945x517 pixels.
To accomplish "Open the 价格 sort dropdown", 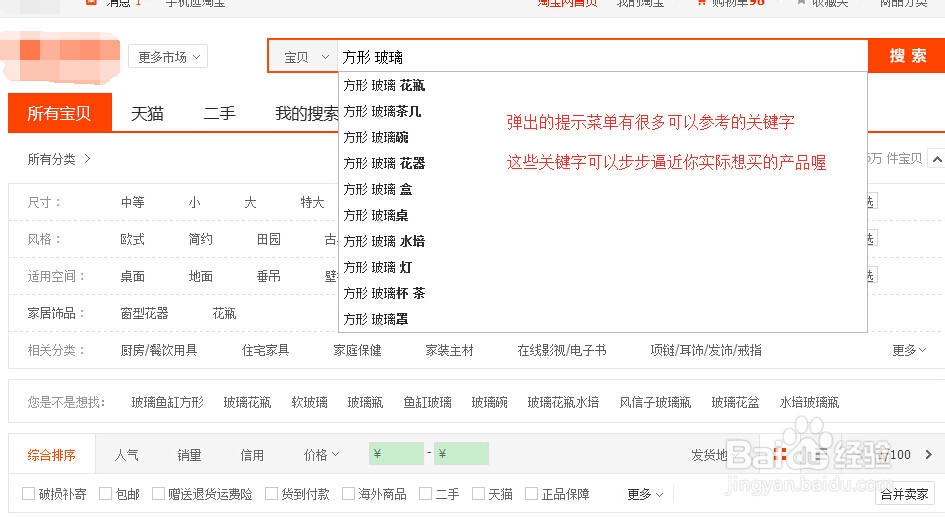I will pyautogui.click(x=321, y=455).
